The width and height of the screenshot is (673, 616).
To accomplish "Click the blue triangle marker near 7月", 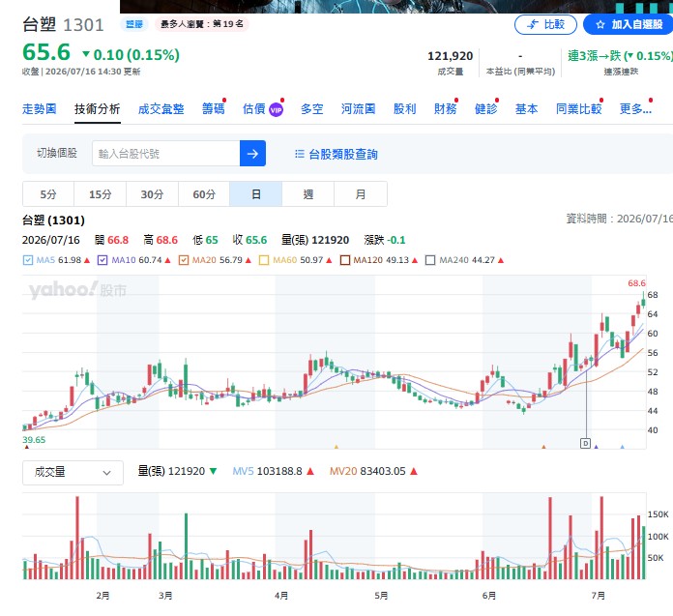I will coord(622,447).
